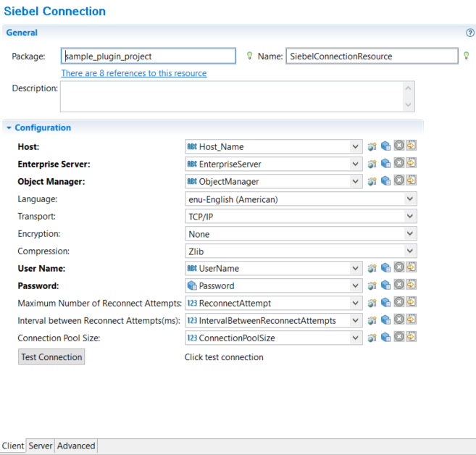Click the gray X icon beside Host
The width and height of the screenshot is (476, 455).
click(x=399, y=146)
